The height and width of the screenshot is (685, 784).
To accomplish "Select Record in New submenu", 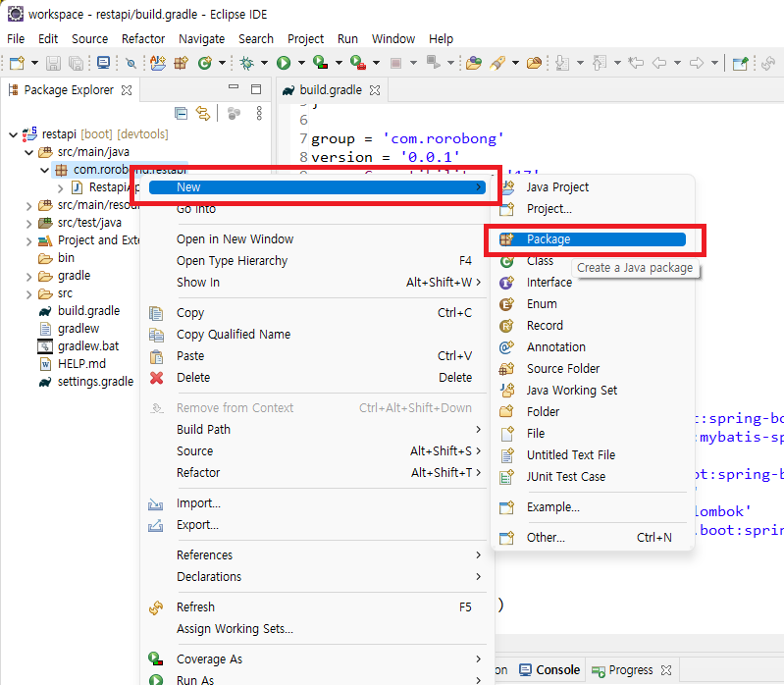I will (593, 326).
